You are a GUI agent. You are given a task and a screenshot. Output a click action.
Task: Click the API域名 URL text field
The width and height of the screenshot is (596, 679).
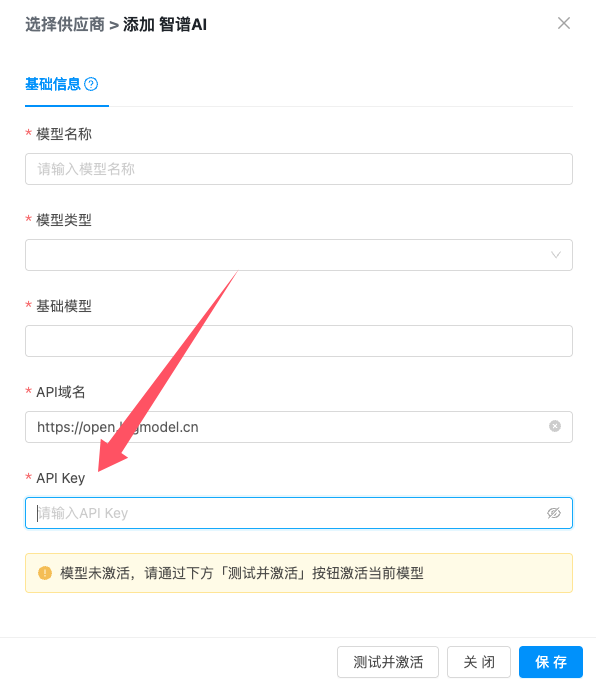pyautogui.click(x=299, y=427)
